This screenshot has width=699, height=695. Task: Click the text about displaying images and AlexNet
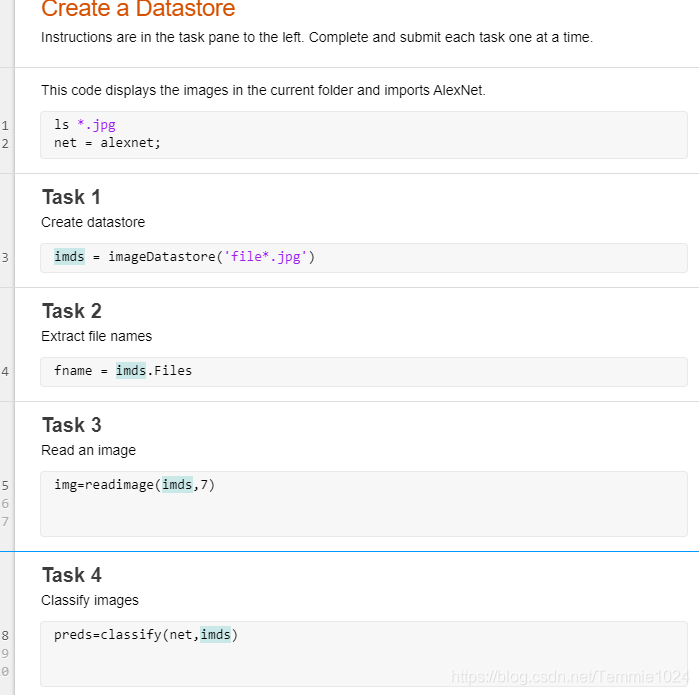pyautogui.click(x=263, y=90)
